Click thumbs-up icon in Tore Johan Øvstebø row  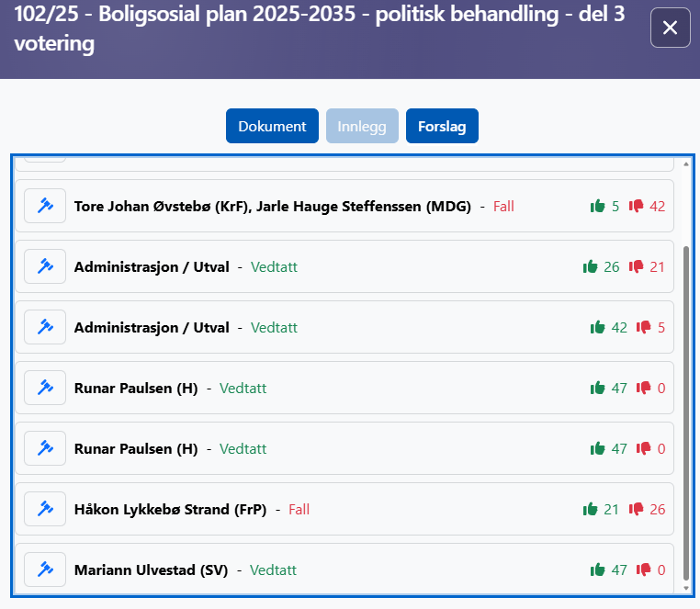(597, 206)
